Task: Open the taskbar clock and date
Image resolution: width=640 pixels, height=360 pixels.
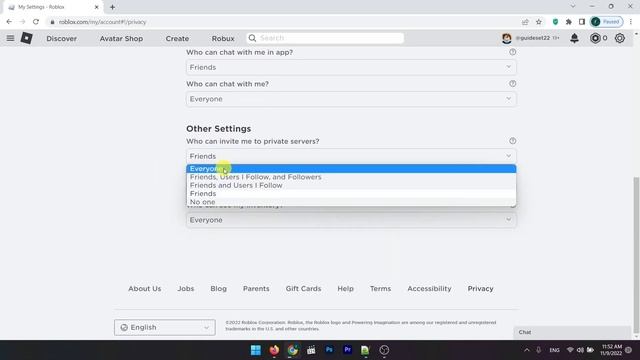Action: (x=611, y=350)
